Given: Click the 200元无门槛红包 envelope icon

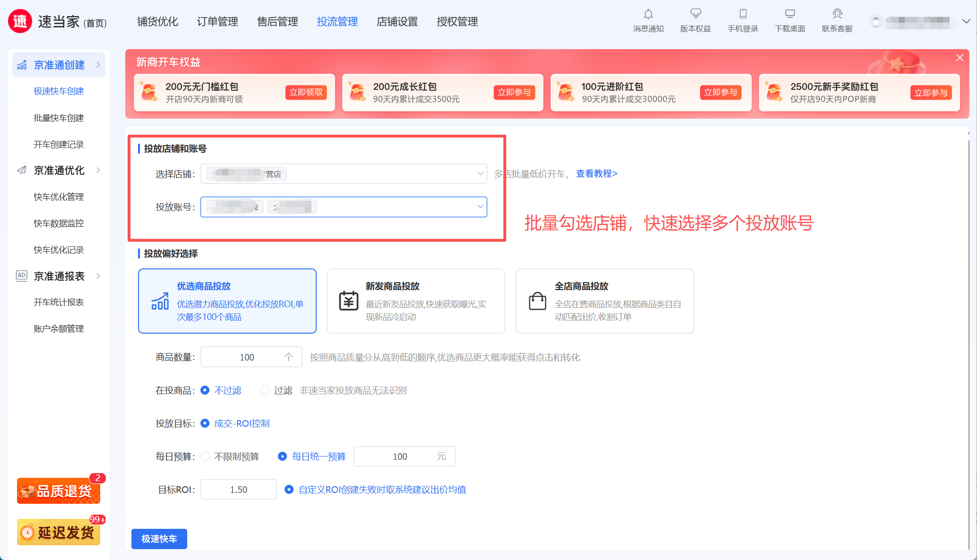Looking at the screenshot, I should click(x=150, y=92).
